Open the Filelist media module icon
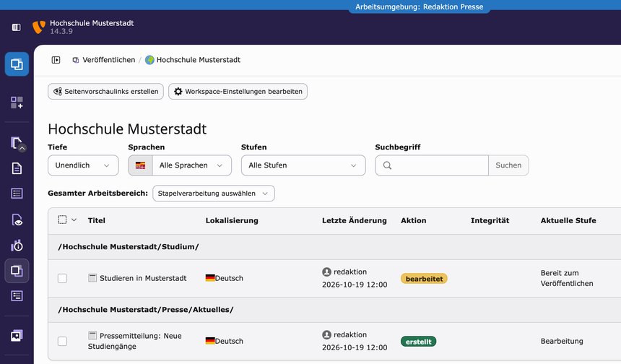This screenshot has width=621, height=364. (17, 336)
